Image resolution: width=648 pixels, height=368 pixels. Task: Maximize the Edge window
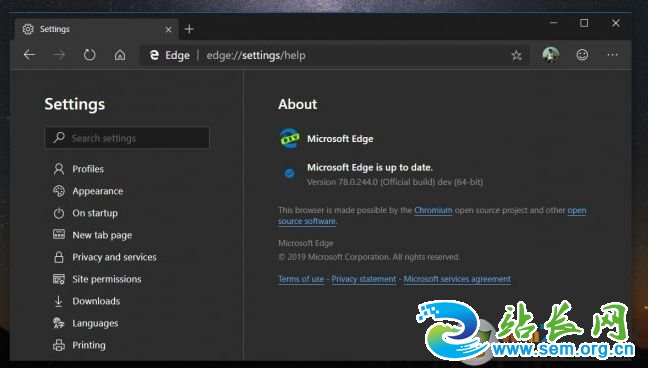(584, 23)
